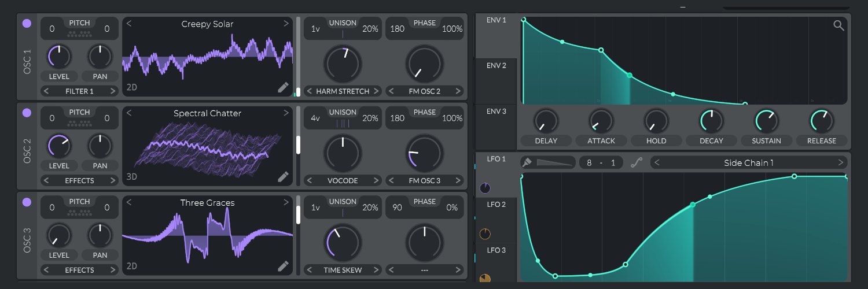Click the OSC 2 wave frame slider
This screenshot has width=868, height=289.
[299, 146]
